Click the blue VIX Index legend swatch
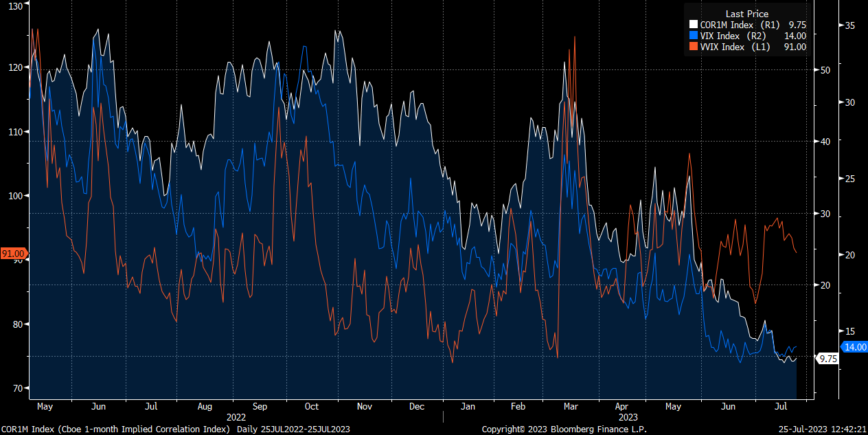The image size is (868, 435). 692,36
